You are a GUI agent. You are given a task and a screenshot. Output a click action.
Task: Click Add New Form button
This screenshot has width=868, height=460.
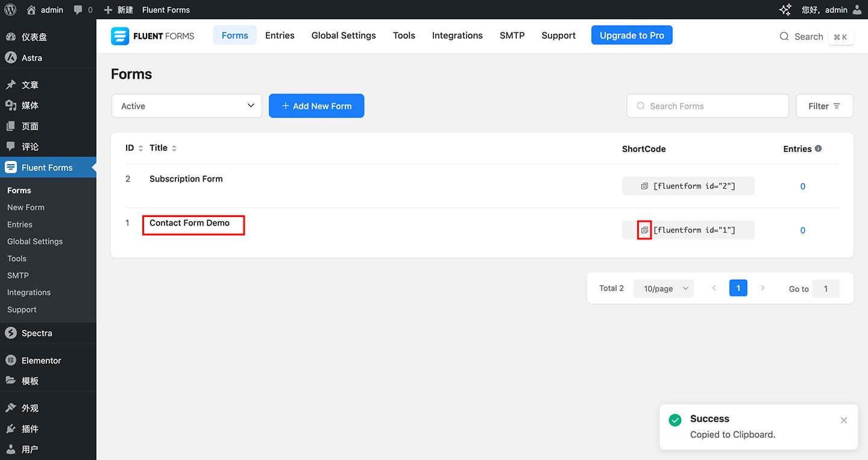pos(316,106)
